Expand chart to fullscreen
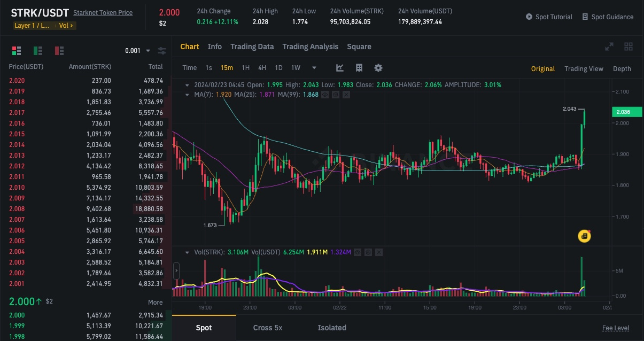 (x=609, y=46)
